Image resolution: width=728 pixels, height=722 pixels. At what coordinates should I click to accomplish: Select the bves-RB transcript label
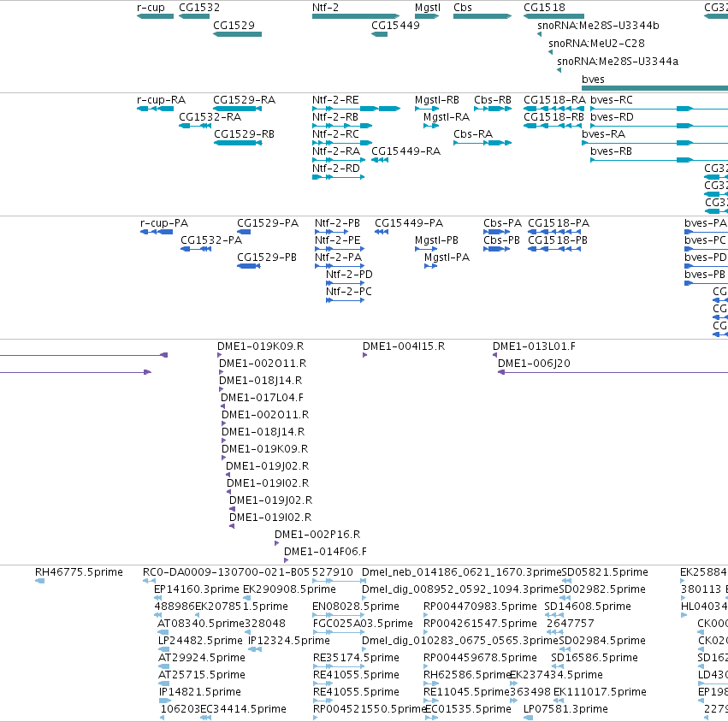[611, 151]
